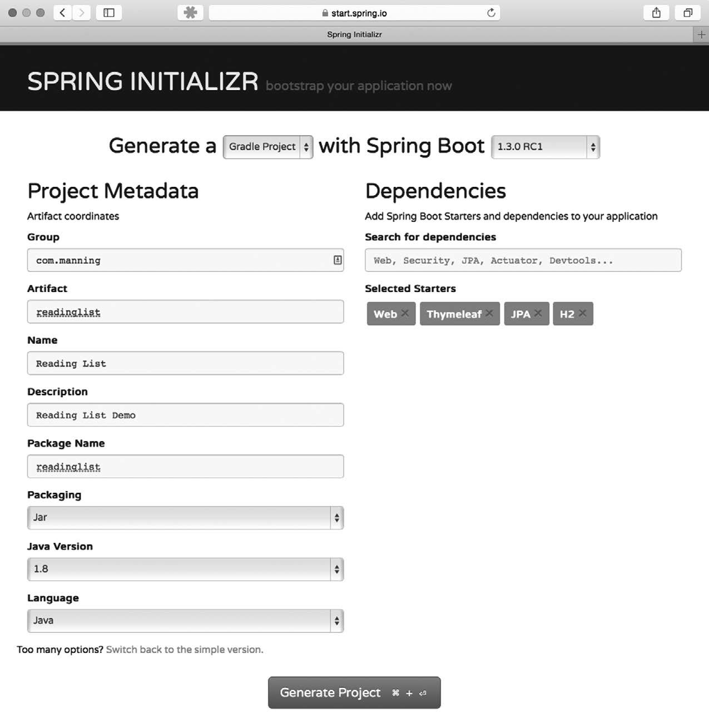The image size is (709, 728).
Task: Remove the Web starter
Action: pyautogui.click(x=405, y=313)
